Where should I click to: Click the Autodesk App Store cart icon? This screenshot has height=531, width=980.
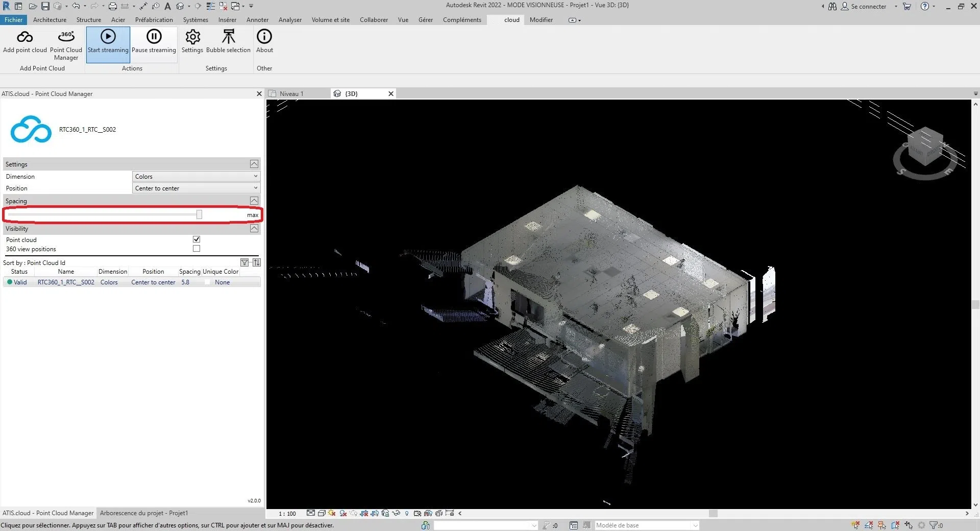point(907,6)
